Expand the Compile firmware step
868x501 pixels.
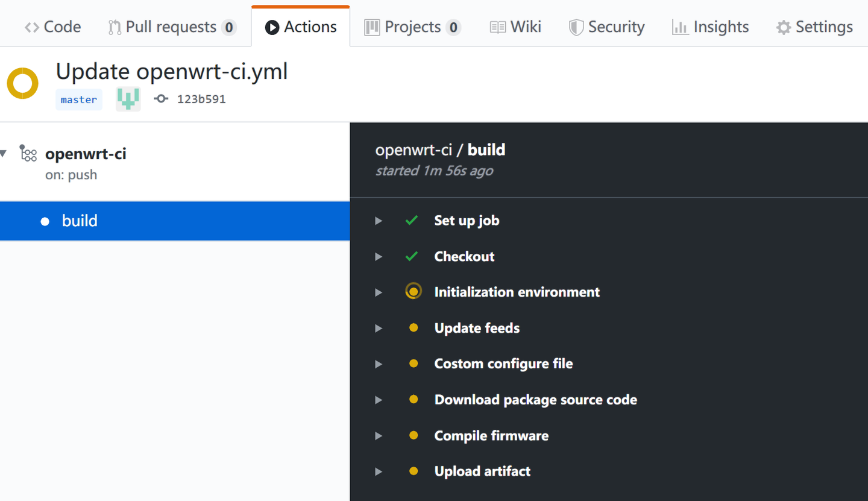[x=378, y=435]
